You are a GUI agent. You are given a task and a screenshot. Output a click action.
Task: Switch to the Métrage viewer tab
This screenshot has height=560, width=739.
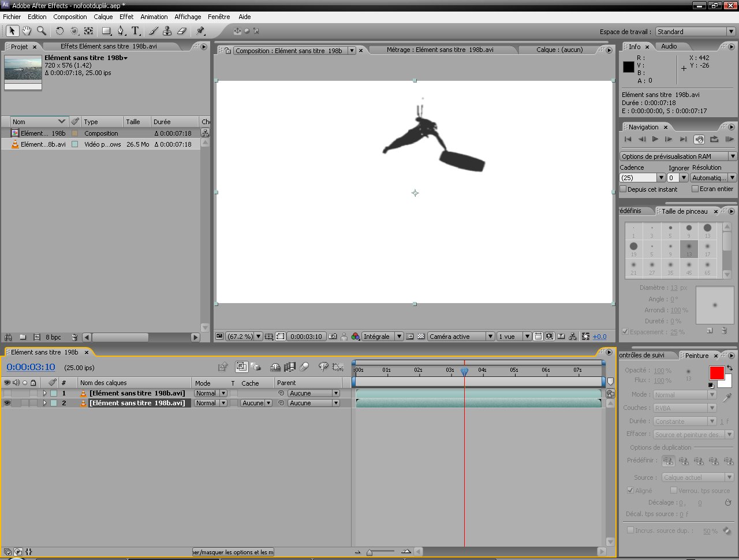pyautogui.click(x=440, y=50)
